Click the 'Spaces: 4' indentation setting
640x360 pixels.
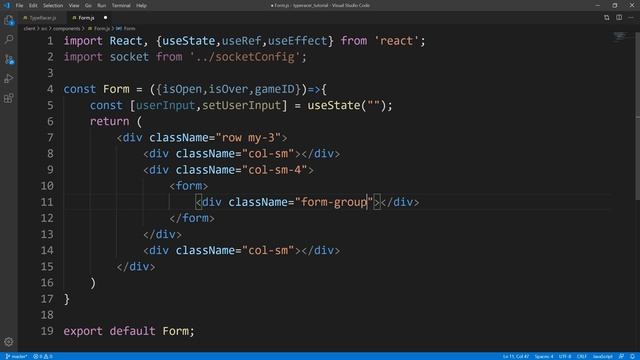click(544, 356)
